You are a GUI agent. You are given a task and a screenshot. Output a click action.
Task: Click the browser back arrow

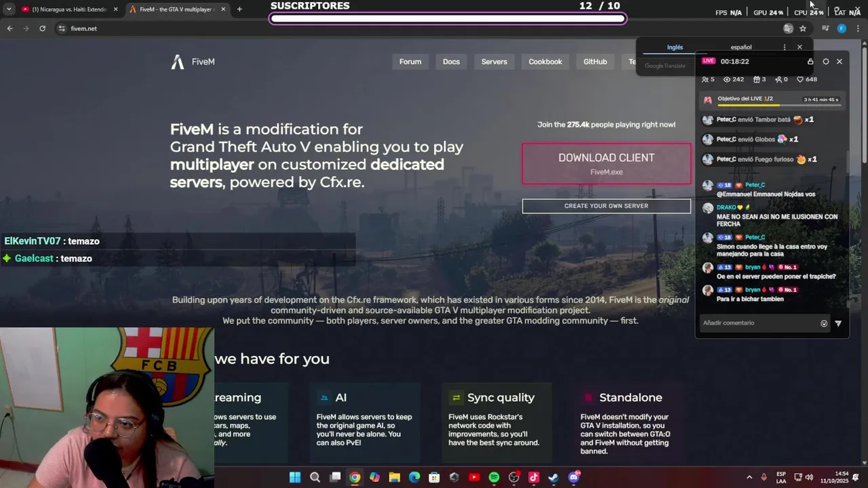point(9,28)
